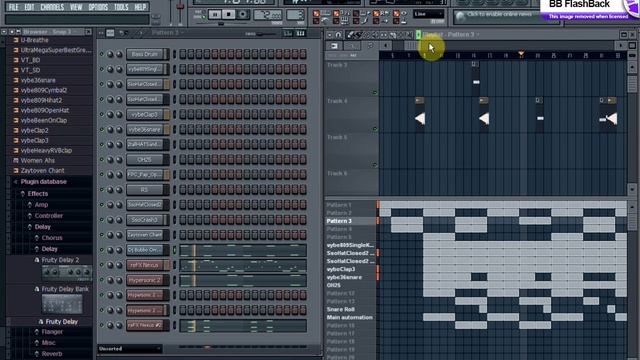Viewport: 640px width, 360px height.
Task: Open the graph editor in step sequencer
Action: pos(288,33)
